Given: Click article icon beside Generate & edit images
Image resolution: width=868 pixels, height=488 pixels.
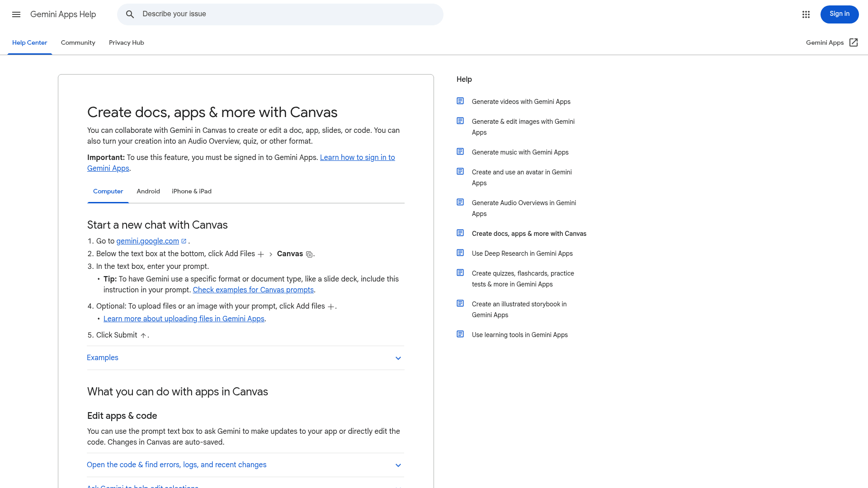Looking at the screenshot, I should pos(460,121).
